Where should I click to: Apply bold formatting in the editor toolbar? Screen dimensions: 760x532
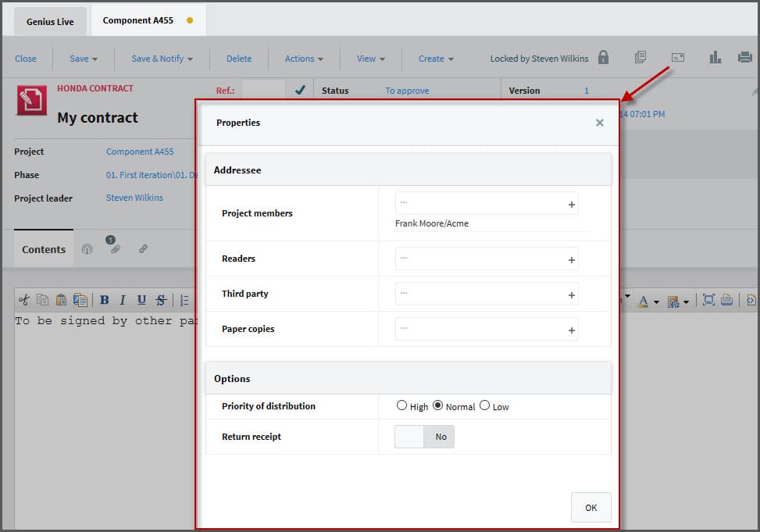pyautogui.click(x=104, y=300)
